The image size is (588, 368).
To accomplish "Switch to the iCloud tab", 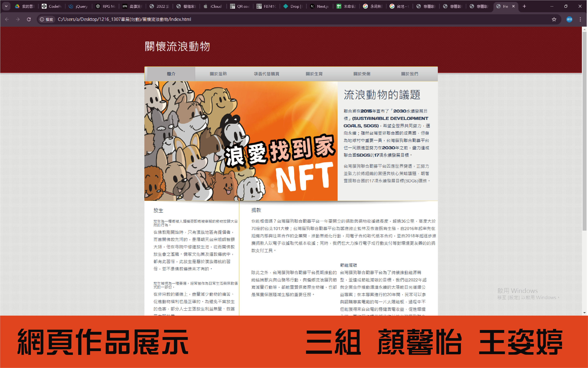I will coord(213,6).
